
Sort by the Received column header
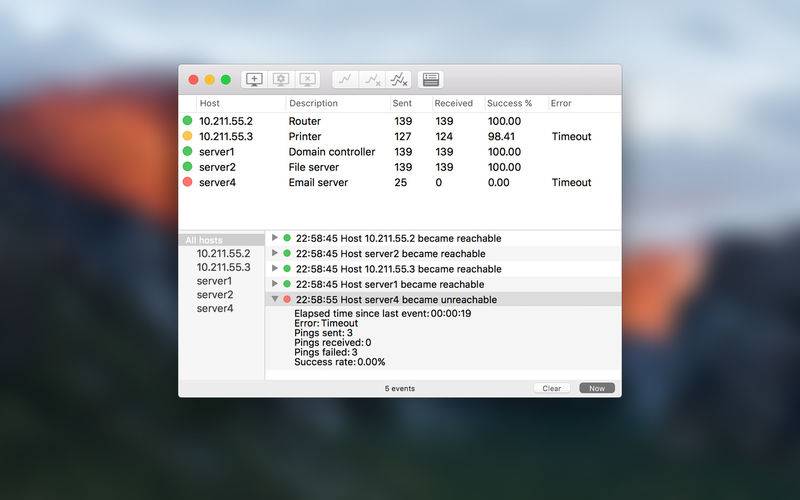(454, 103)
